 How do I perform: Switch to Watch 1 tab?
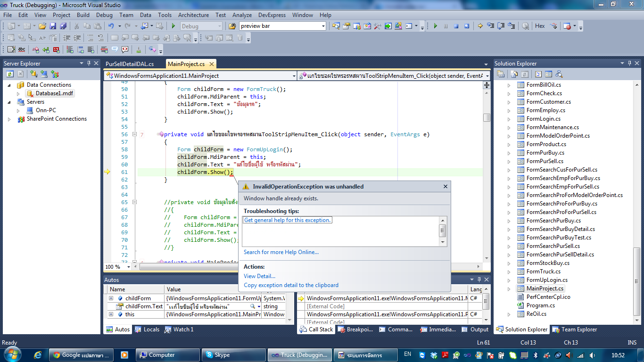pyautogui.click(x=179, y=329)
